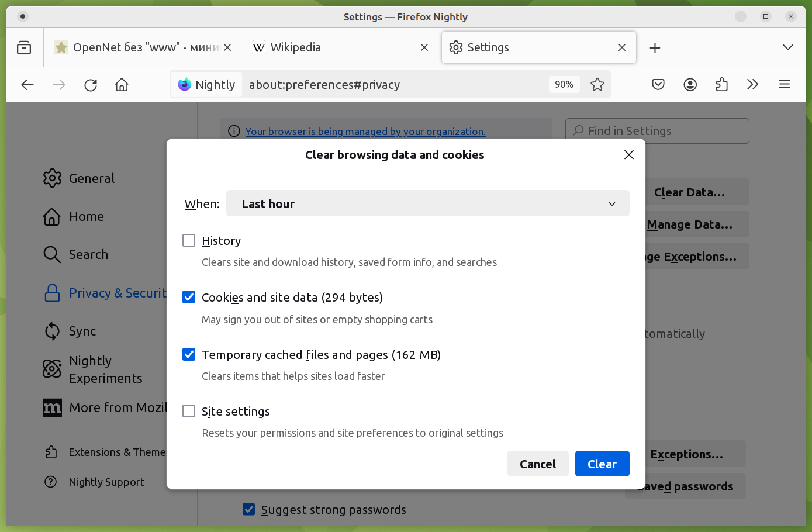
Task: Open the account profile icon
Action: tap(690, 85)
